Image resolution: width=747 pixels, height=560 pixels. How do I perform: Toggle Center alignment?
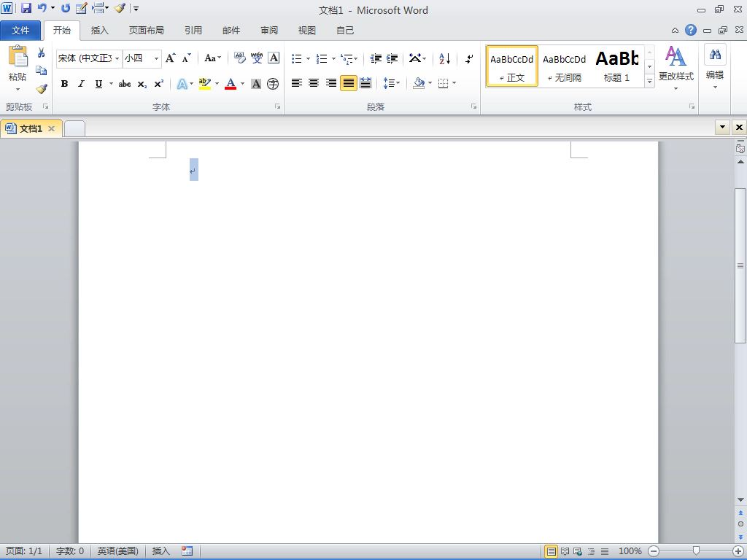pos(314,83)
